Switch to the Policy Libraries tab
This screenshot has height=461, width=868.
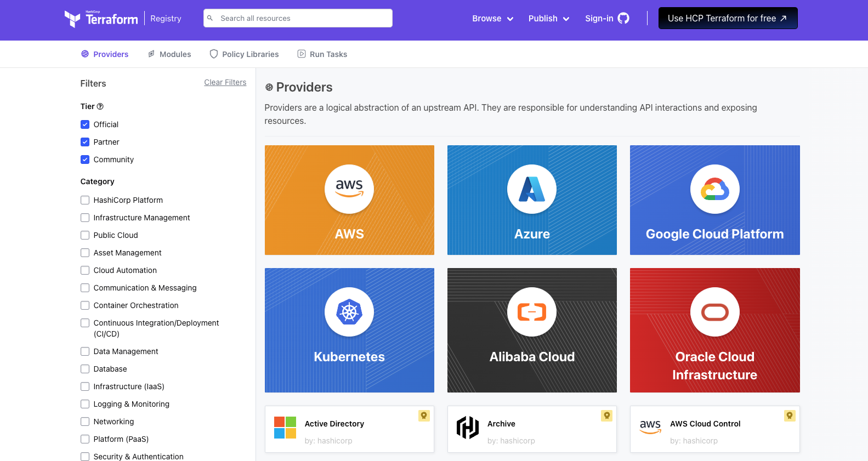[244, 54]
